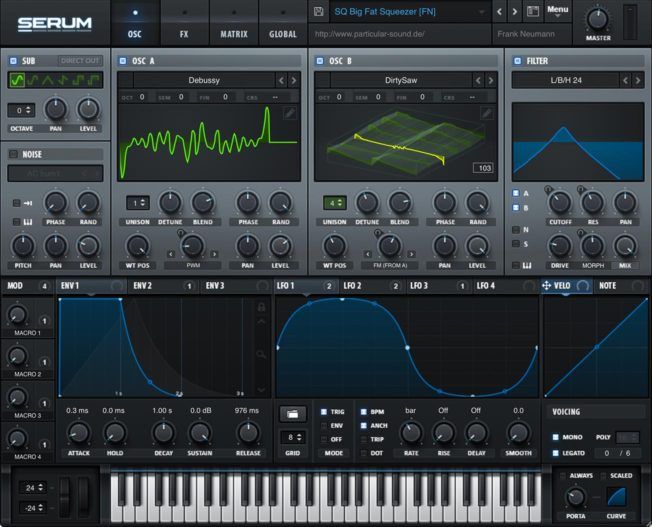This screenshot has height=527, width=652.
Task: Click the save preset disk icon
Action: coord(318,11)
